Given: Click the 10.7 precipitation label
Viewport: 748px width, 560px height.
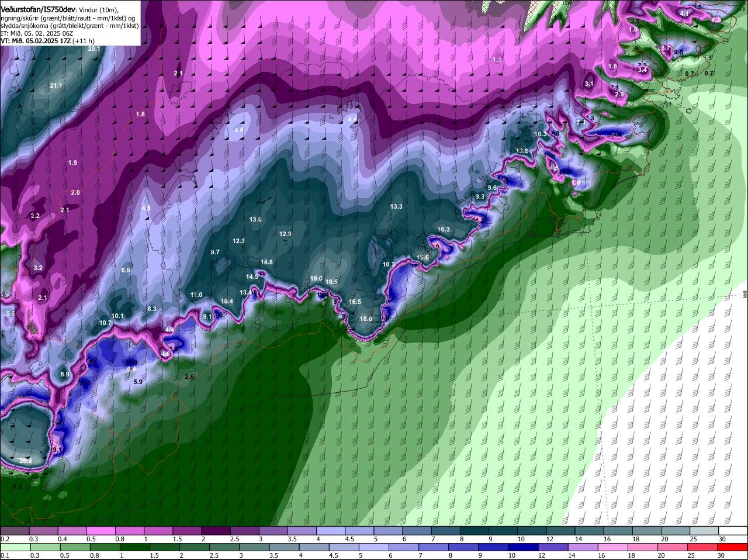Looking at the screenshot, I should (105, 323).
